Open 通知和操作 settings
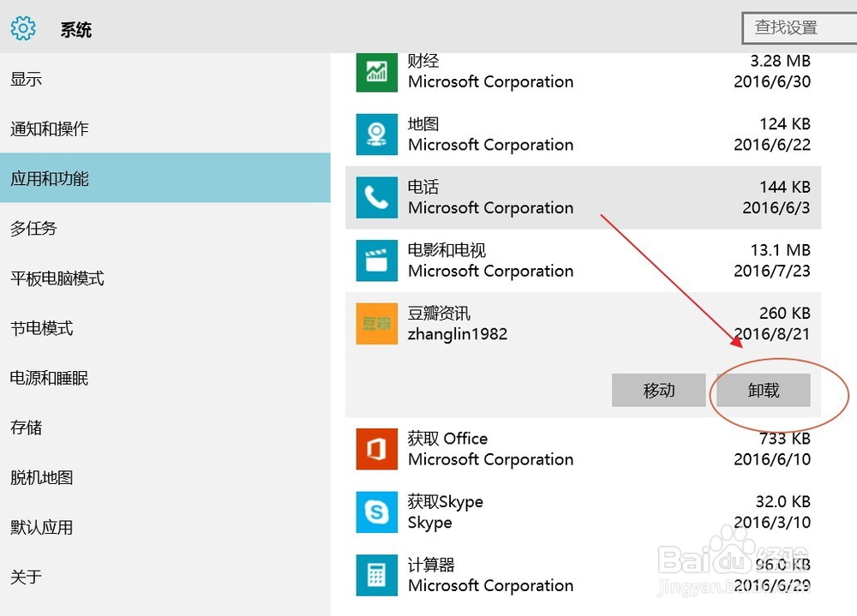This screenshot has width=857, height=616. coord(50,129)
